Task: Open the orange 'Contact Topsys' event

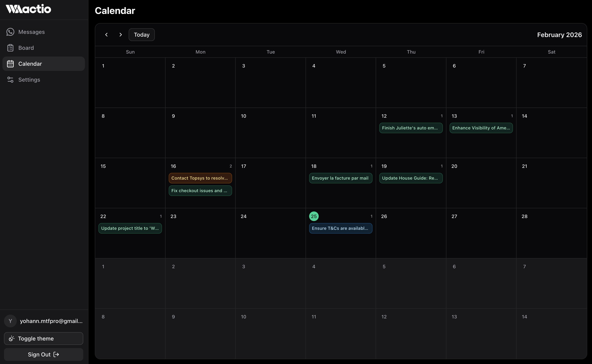Action: click(x=200, y=178)
